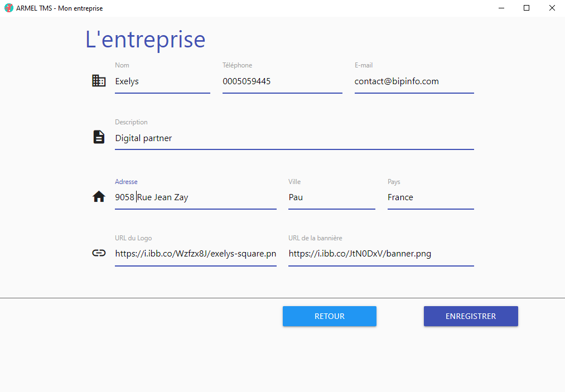
Task: Maximize the ARMEL TMS window
Action: coord(526,8)
